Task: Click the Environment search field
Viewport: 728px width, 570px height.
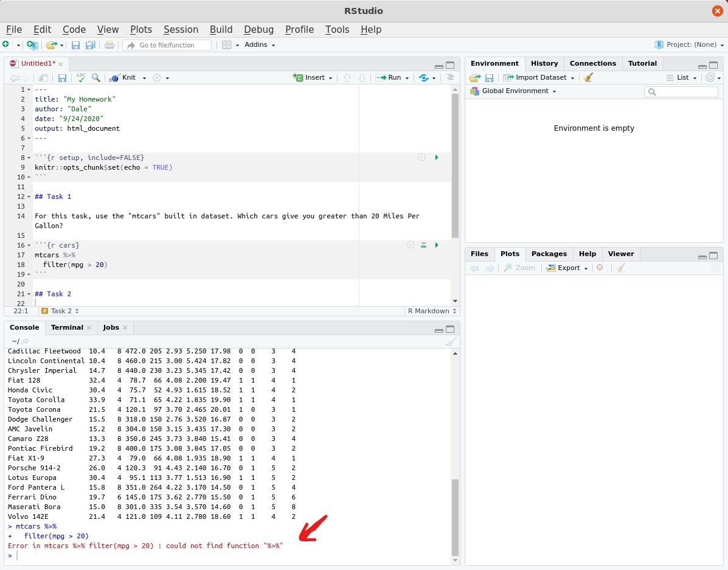Action: [x=681, y=91]
